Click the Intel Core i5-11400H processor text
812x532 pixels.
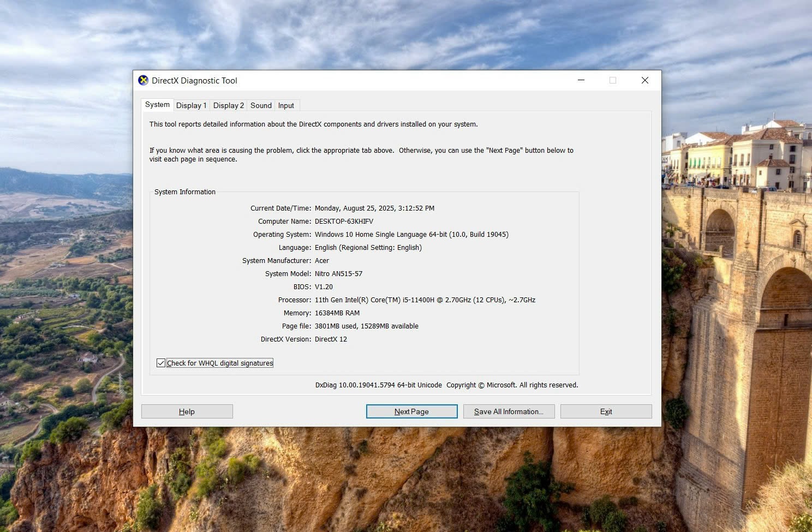pos(425,300)
